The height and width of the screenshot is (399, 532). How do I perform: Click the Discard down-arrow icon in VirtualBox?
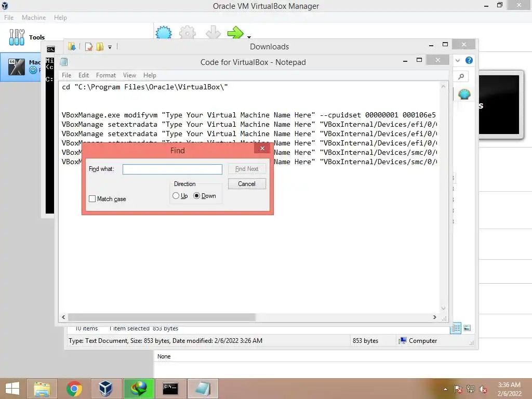tap(213, 33)
